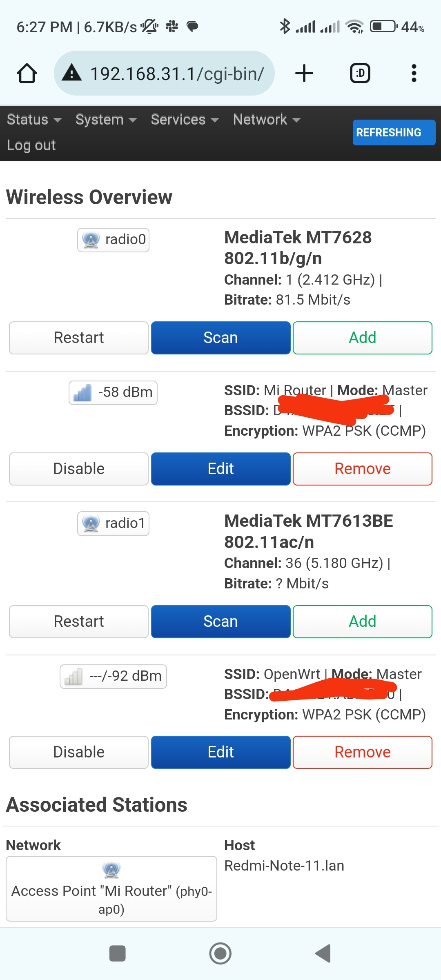Tap the -92 dBm signal strength badge

click(113, 676)
